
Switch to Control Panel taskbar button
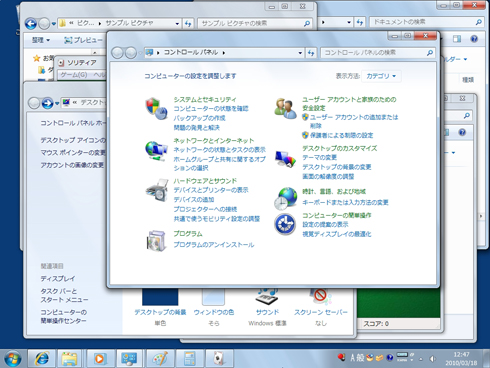tap(129, 359)
